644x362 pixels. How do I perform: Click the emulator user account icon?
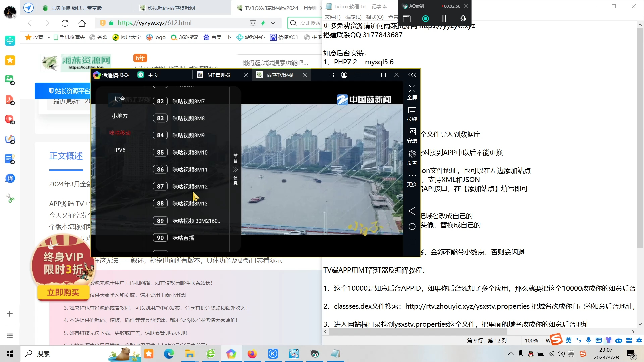coord(344,75)
